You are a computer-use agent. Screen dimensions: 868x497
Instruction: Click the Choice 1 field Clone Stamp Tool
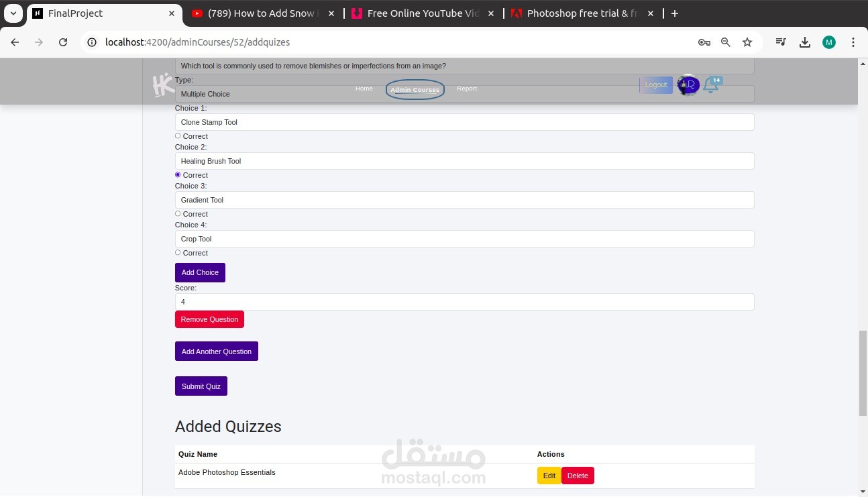[x=464, y=122]
